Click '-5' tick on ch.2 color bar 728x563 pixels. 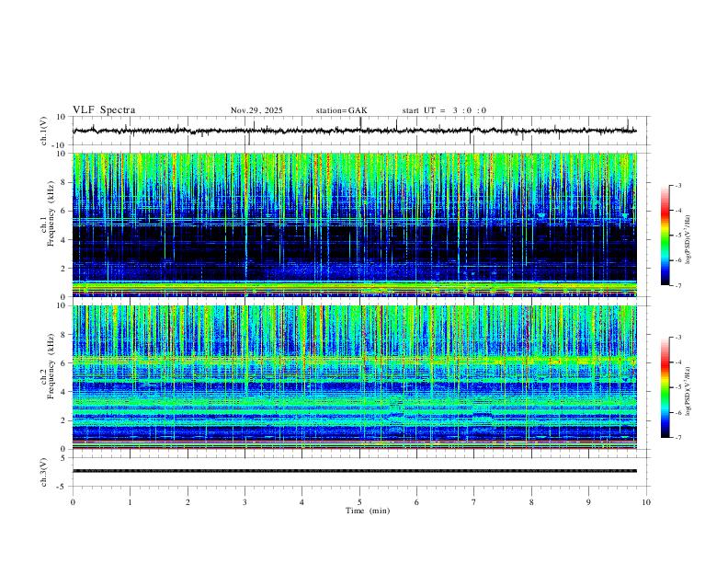(677, 387)
